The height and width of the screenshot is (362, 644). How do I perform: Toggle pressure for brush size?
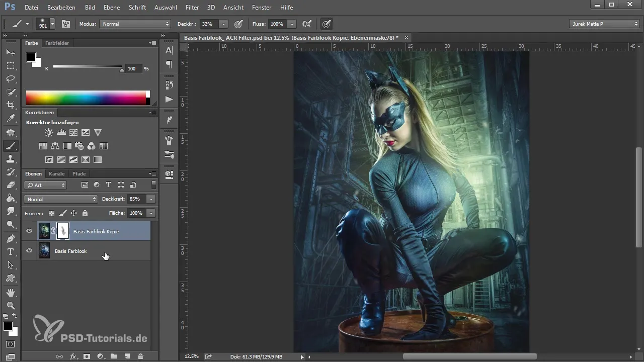[x=326, y=24]
